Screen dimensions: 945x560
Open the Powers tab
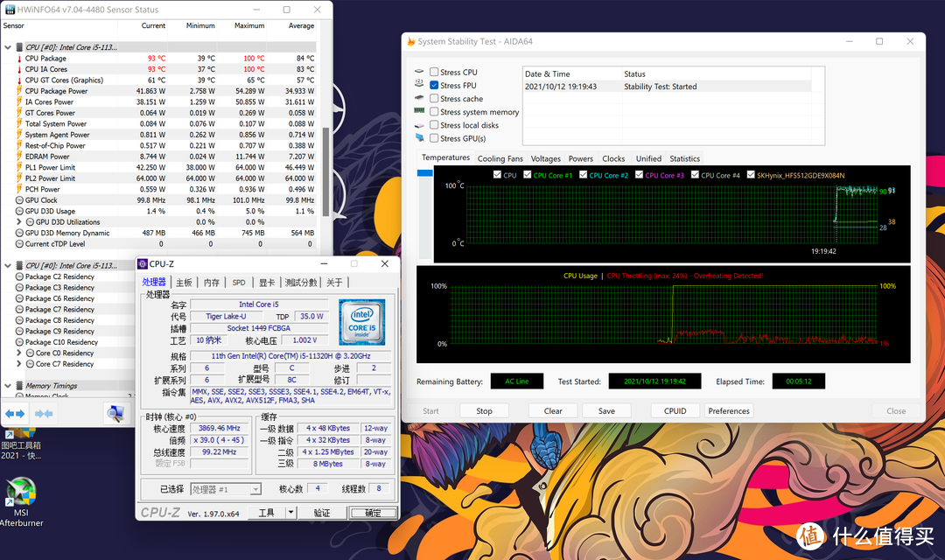point(580,158)
